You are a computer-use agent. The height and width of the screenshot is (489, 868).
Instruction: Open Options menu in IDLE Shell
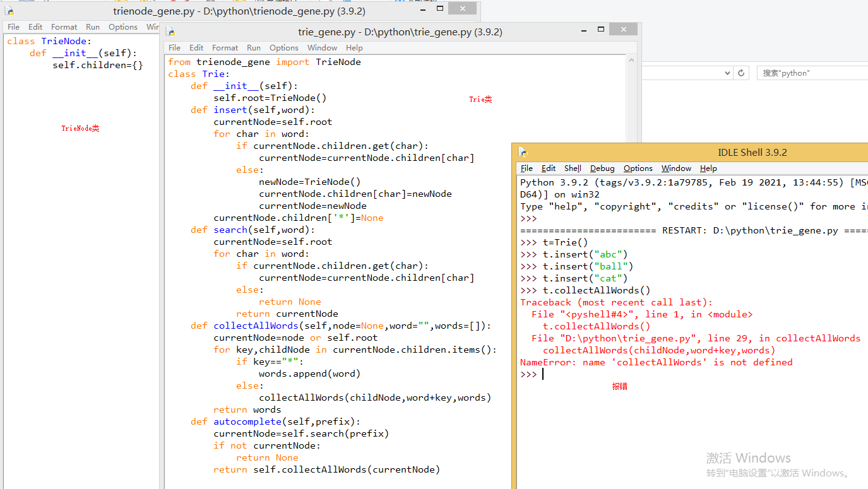coord(638,168)
